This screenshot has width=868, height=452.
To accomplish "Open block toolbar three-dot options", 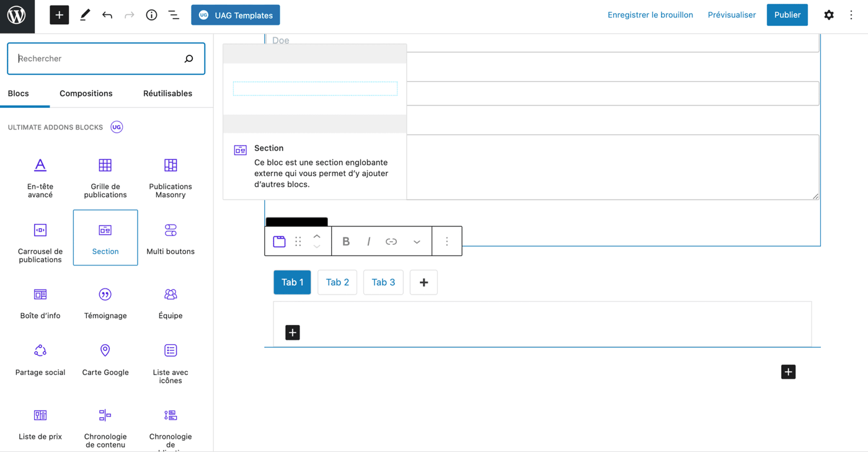I will click(447, 241).
